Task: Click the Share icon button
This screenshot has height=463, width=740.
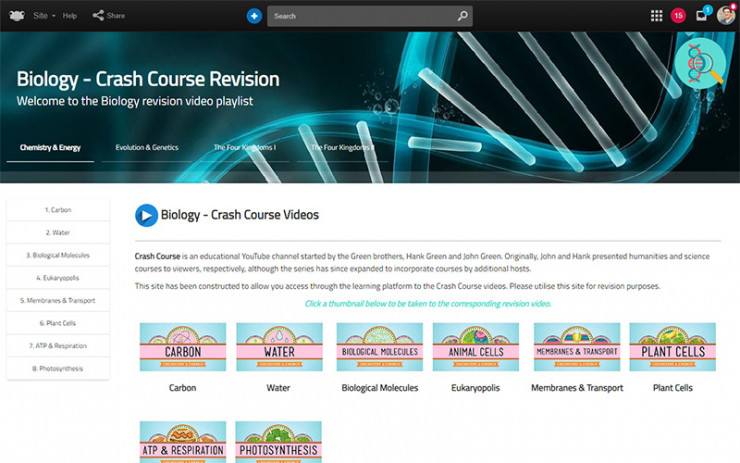Action: [x=109, y=16]
